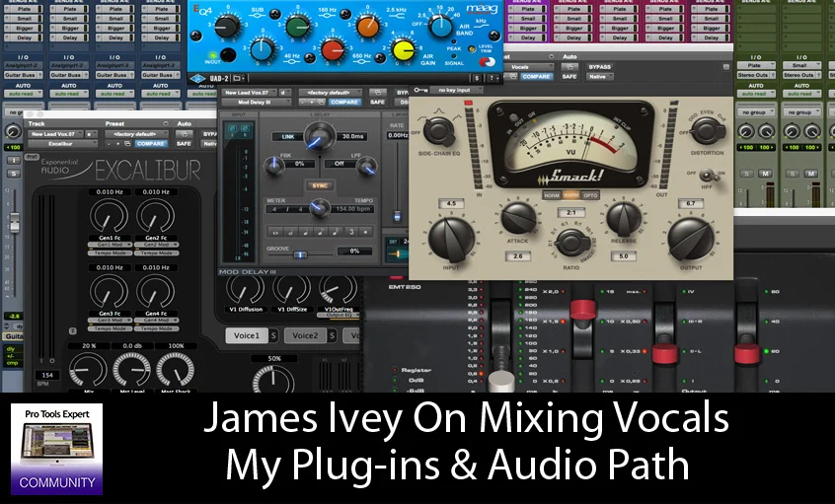Viewport: 835px width, 504px height.
Task: Click the yellow AIR GAIN knob on Maag EQ4
Action: [403, 50]
